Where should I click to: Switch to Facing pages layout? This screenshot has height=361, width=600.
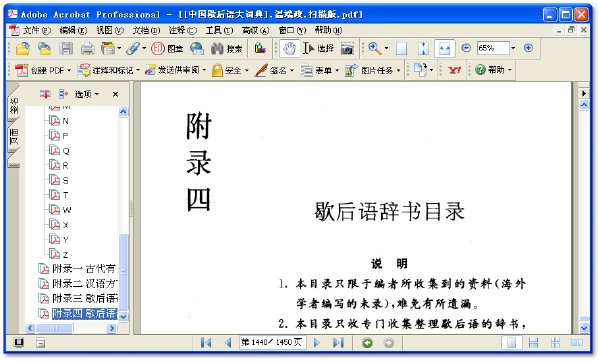click(577, 343)
